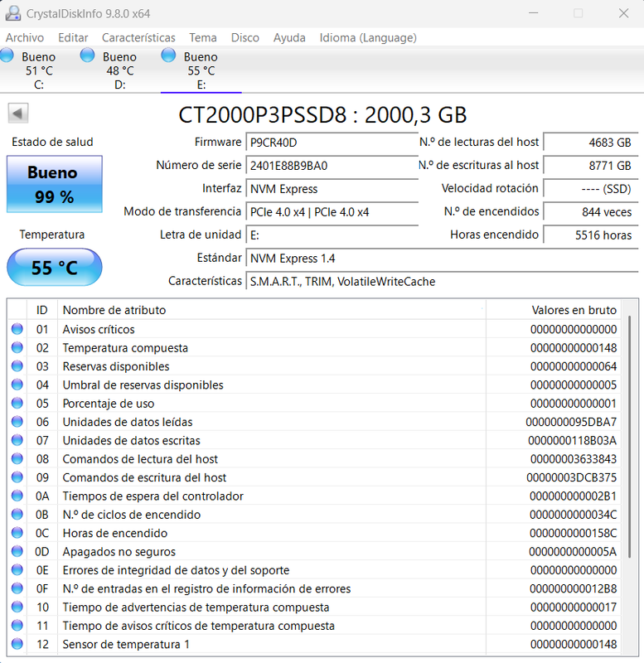The height and width of the screenshot is (663, 644).
Task: Open the Idioma (Language) menu
Action: click(368, 37)
